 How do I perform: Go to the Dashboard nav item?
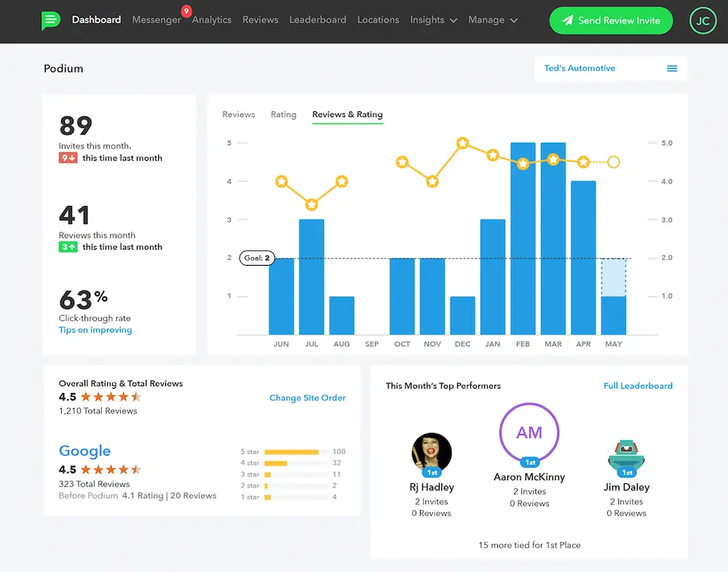96,20
